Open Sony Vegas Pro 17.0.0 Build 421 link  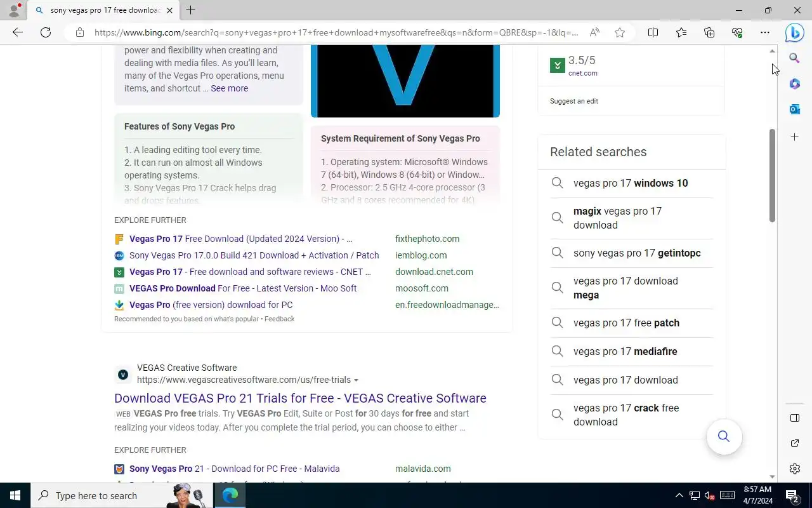254,255
